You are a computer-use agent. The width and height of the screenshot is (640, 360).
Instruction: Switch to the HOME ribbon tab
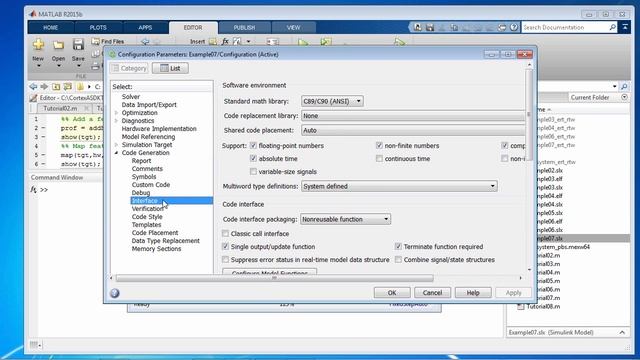click(51, 27)
